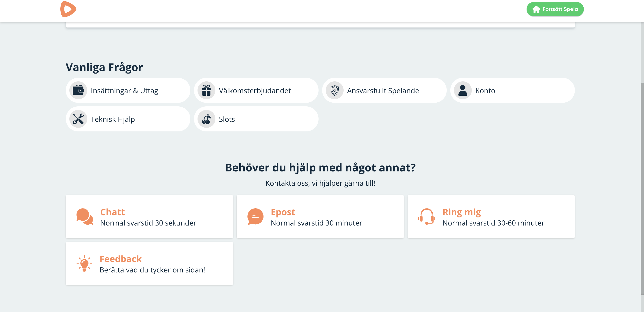Click the gift box icon for Välkomsterbjudandet
This screenshot has width=644, height=312.
pos(206,91)
